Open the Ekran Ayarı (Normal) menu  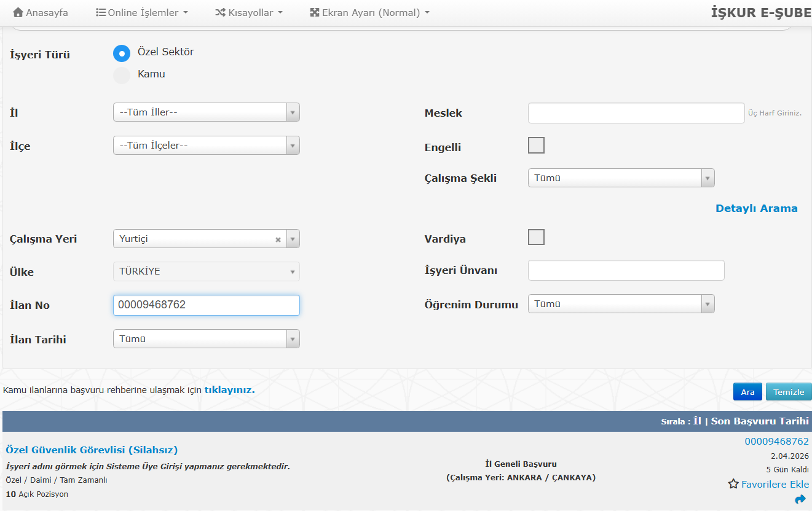(370, 12)
